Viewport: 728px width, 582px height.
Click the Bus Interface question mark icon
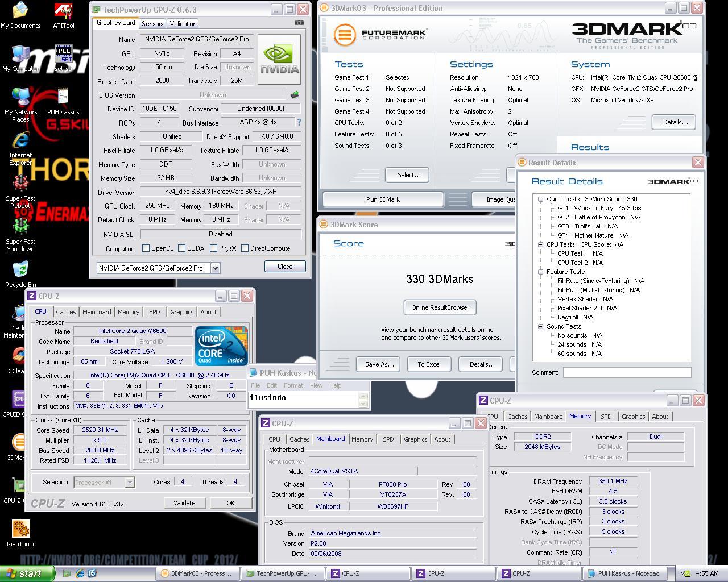pyautogui.click(x=299, y=122)
